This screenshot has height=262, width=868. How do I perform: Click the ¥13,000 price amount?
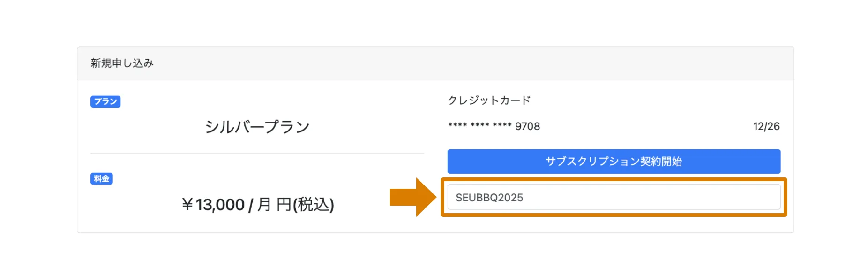click(220, 205)
